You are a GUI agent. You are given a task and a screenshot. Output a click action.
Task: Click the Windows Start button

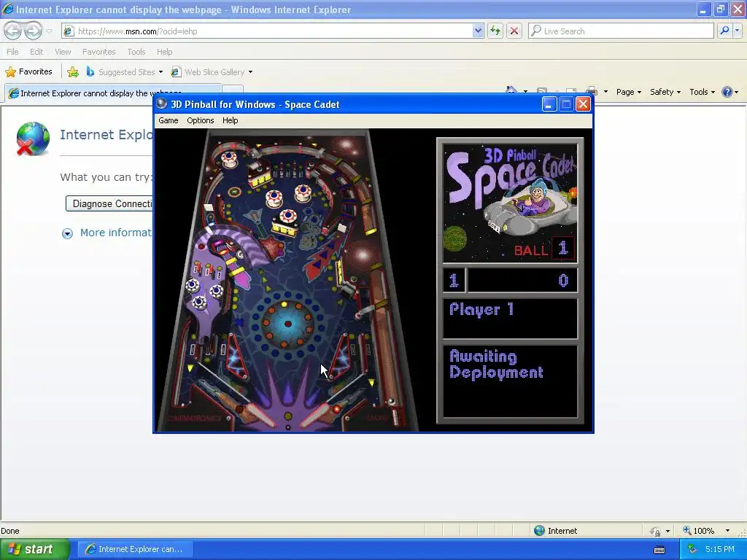tap(34, 549)
